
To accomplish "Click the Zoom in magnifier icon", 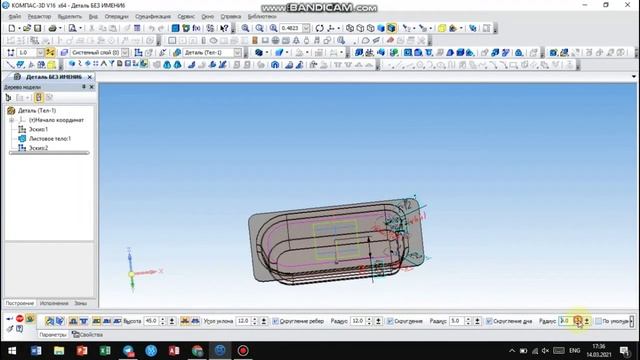I will coord(245,28).
